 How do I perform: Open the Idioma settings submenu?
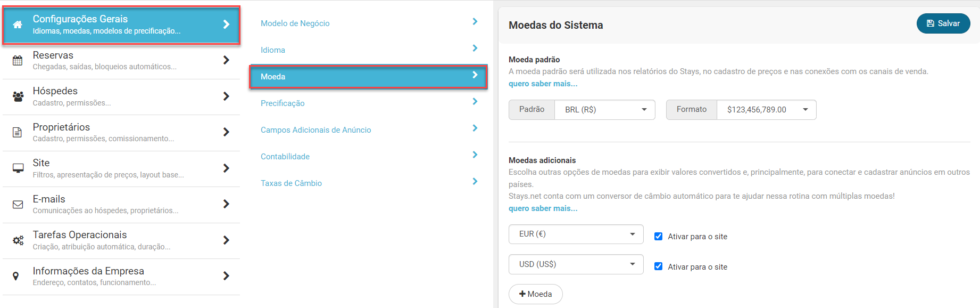click(x=368, y=50)
